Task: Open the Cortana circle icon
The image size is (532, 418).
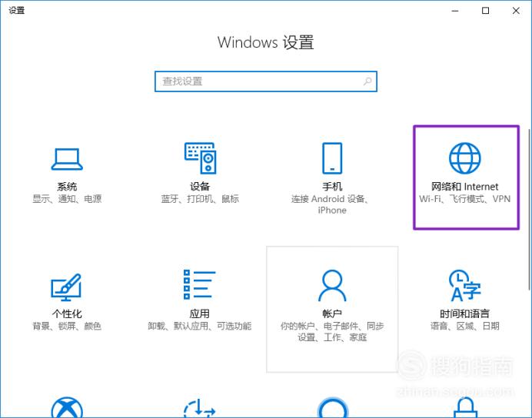Action: [332, 407]
